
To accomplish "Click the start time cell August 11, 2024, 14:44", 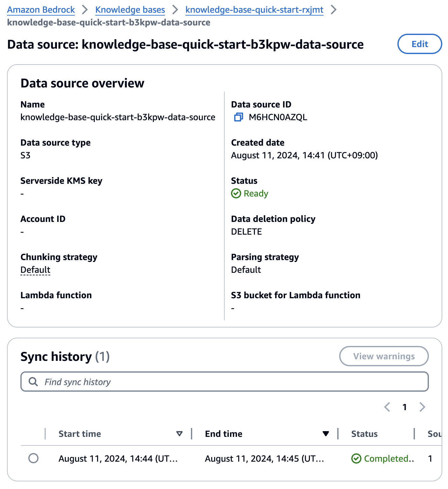I will [118, 458].
